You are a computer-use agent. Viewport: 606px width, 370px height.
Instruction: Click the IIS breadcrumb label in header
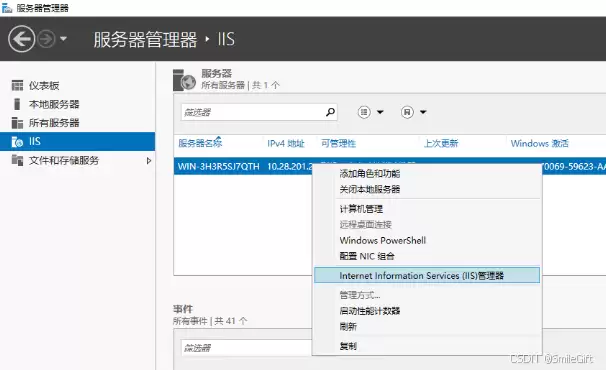point(226,39)
